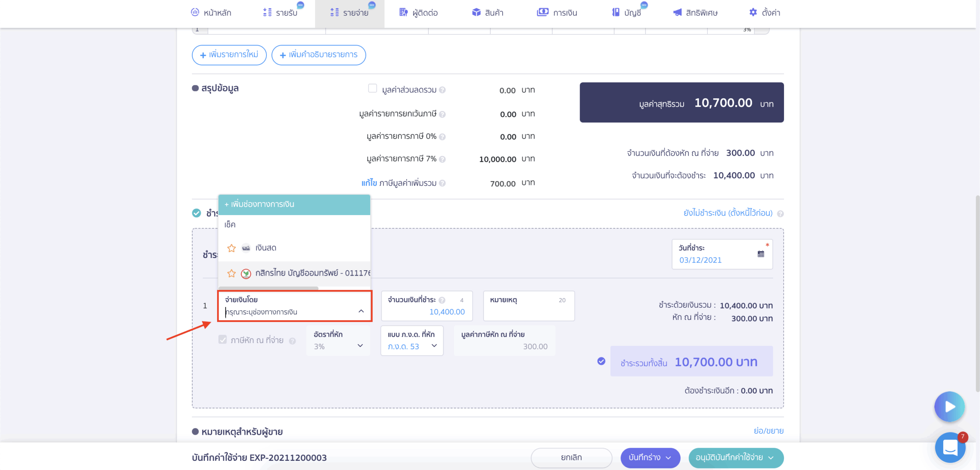
Task: Open the chat support icon
Action: click(x=950, y=447)
